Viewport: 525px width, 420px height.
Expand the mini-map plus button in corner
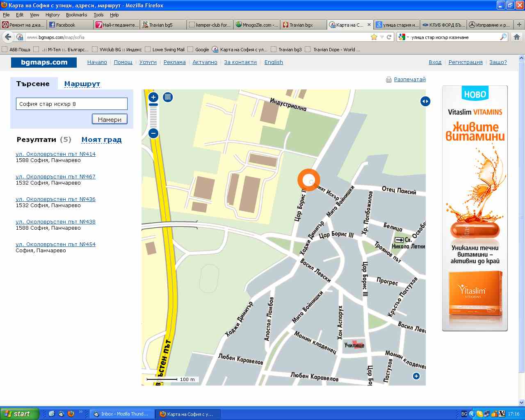click(416, 376)
